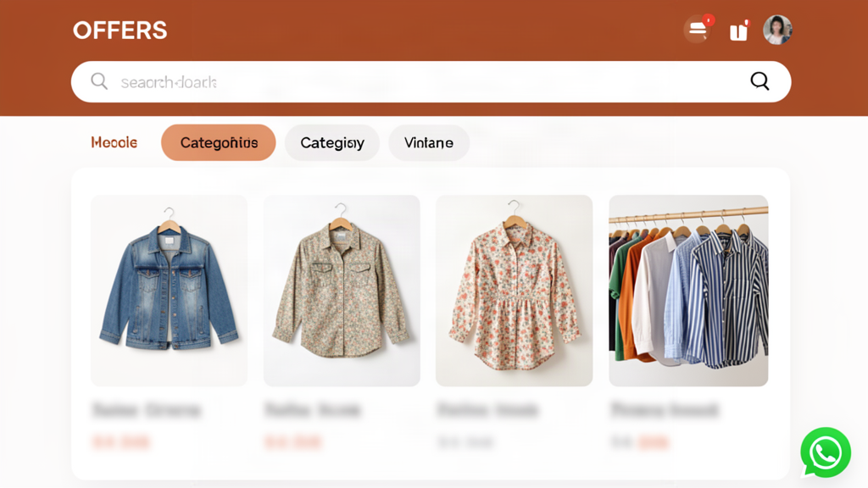
Task: Click the menu icon with red notification badge
Action: (698, 29)
